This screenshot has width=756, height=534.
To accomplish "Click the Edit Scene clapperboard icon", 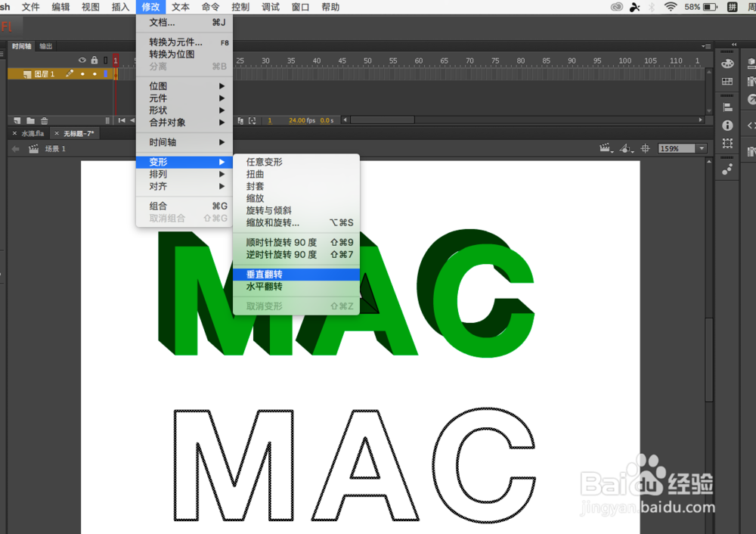I will (606, 148).
